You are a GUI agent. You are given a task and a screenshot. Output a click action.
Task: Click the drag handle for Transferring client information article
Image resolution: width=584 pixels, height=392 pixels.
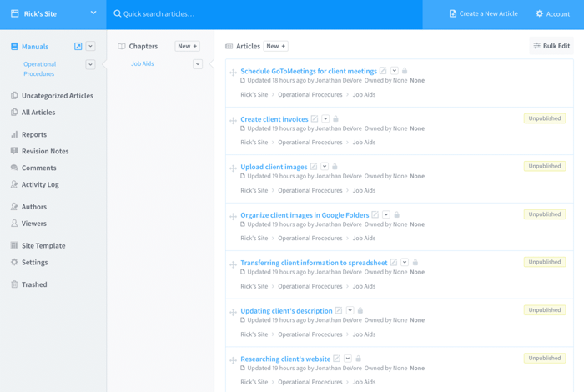tap(233, 265)
